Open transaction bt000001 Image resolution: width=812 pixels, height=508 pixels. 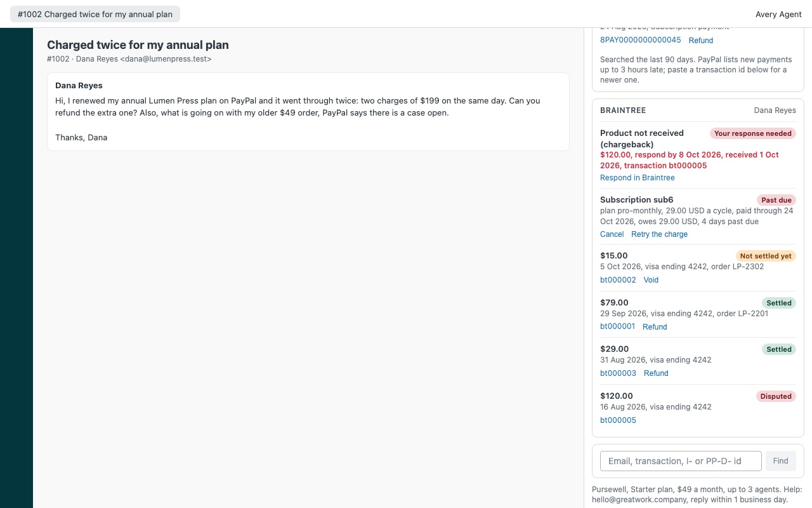(617, 327)
